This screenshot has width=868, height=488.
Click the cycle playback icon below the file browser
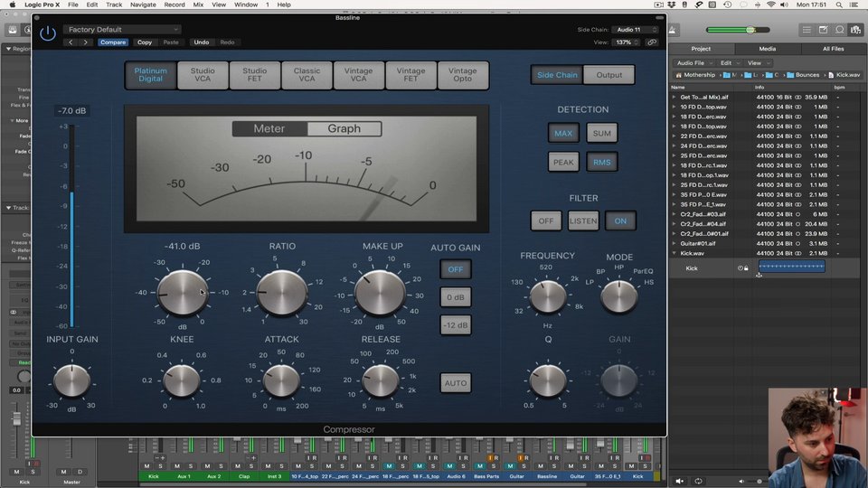pyautogui.click(x=698, y=481)
